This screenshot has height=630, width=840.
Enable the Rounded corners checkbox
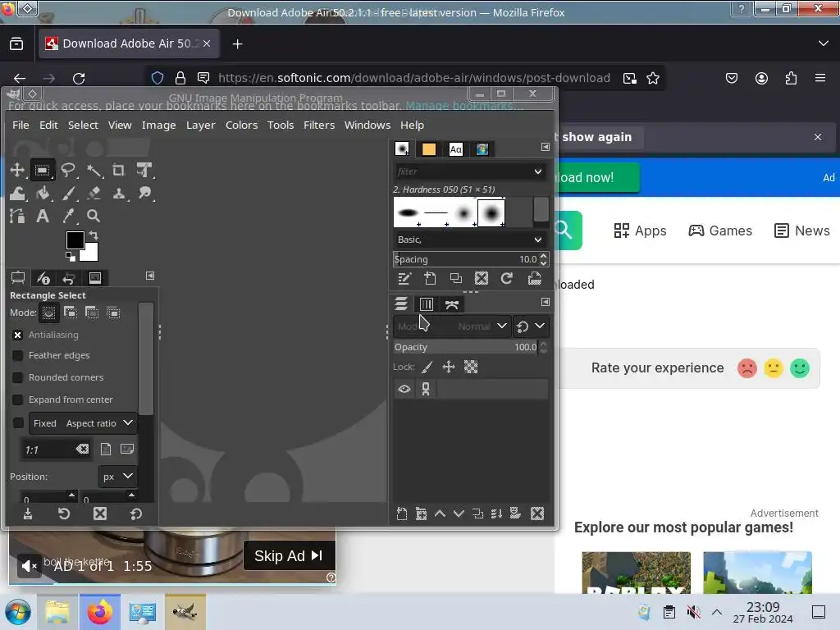tap(18, 377)
